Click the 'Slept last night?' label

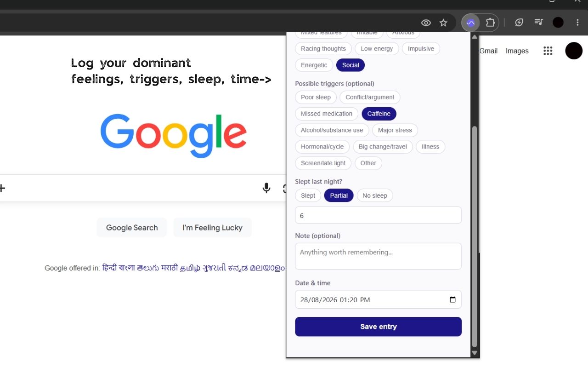(318, 182)
